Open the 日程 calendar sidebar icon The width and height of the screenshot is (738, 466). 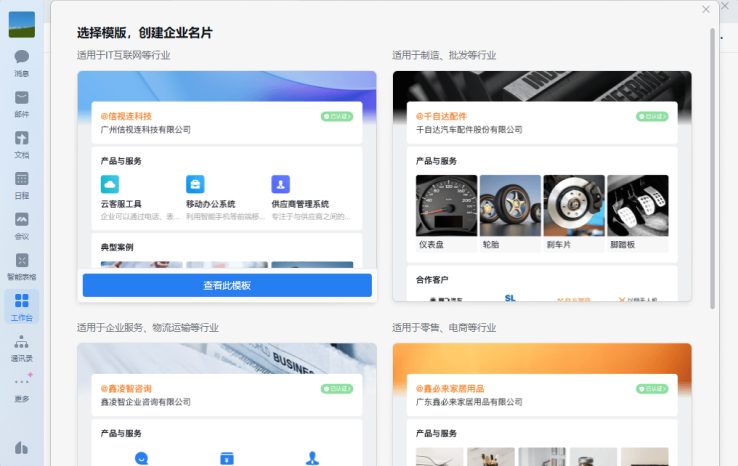(x=22, y=185)
